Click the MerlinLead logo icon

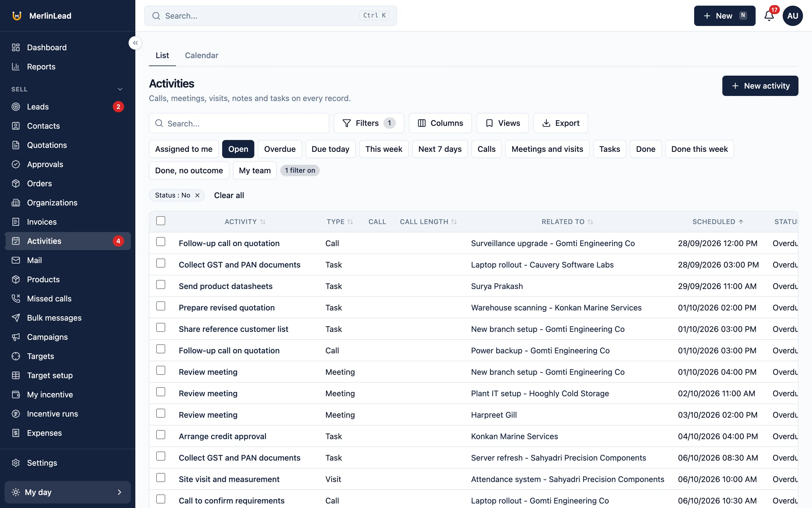(17, 16)
